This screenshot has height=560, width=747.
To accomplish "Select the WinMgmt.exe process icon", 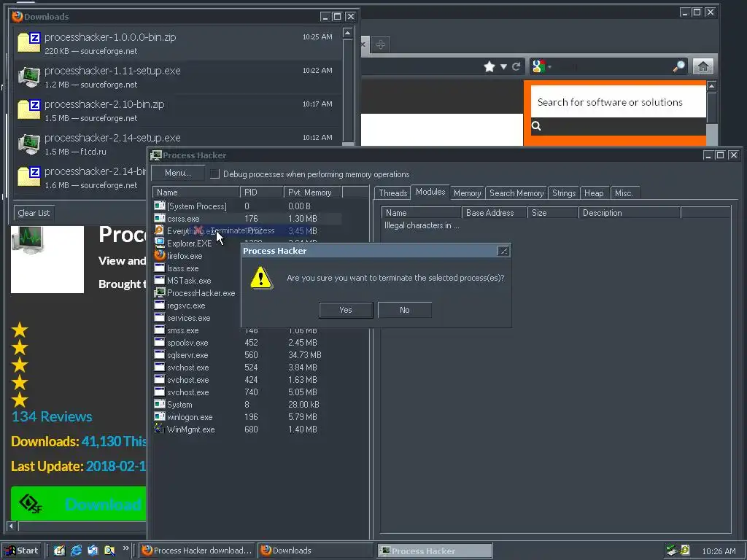I will coord(160,429).
